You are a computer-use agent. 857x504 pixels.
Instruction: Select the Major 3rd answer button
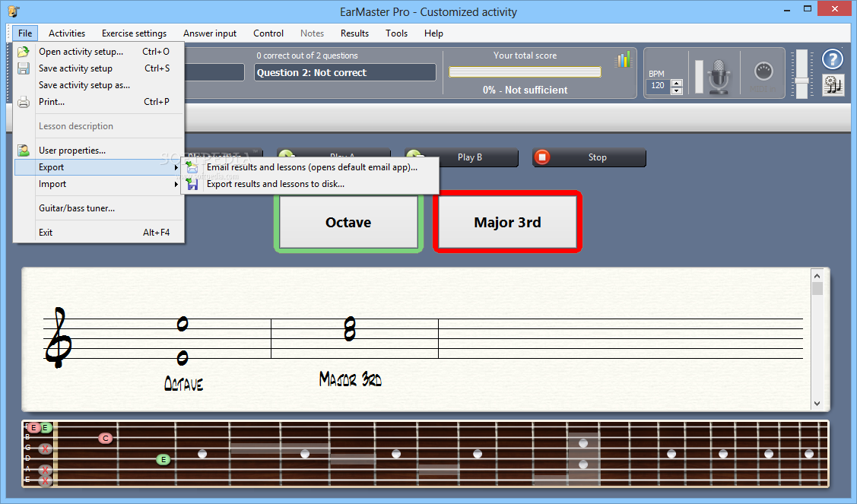click(507, 223)
